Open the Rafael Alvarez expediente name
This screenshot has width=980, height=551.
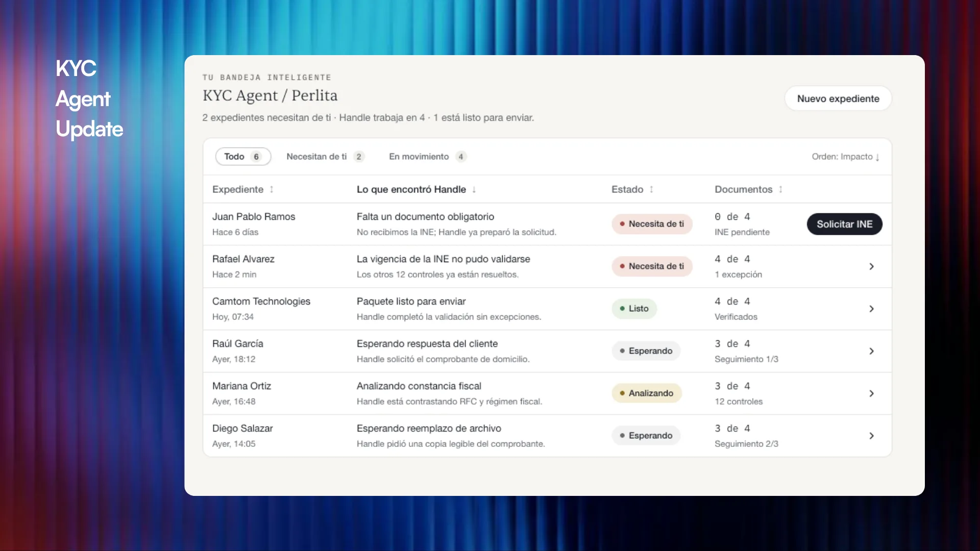(x=243, y=259)
